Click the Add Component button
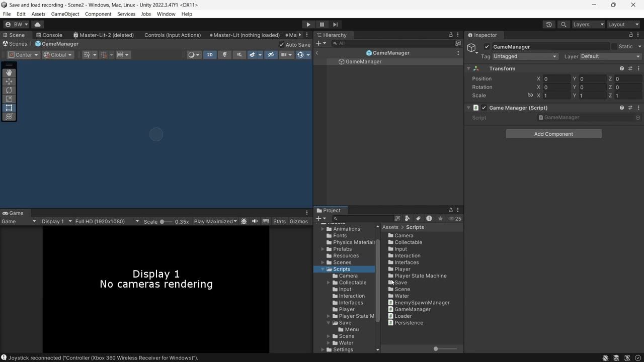Screen dimensions: 644x362 [x=553, y=134]
